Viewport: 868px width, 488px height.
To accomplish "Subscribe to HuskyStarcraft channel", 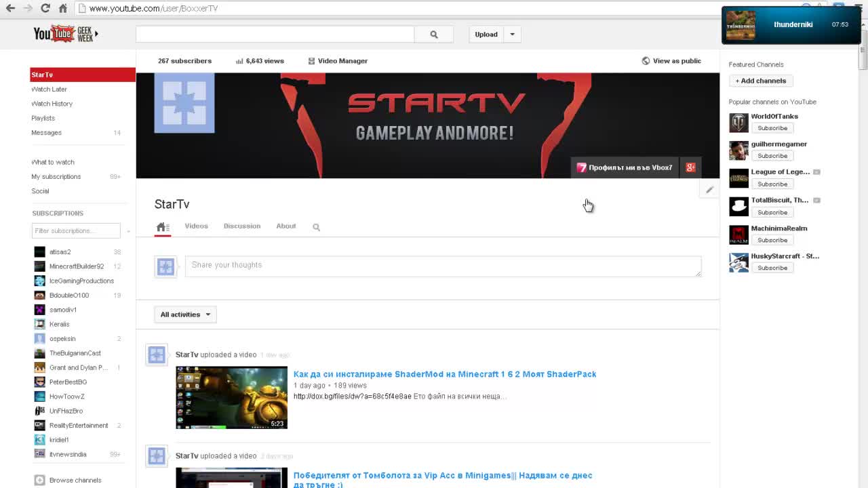I will point(772,268).
